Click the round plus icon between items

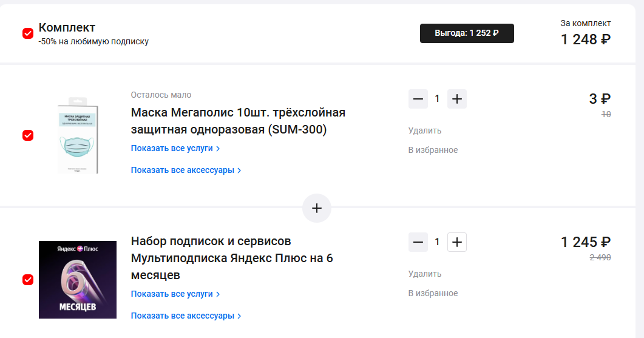tap(317, 208)
